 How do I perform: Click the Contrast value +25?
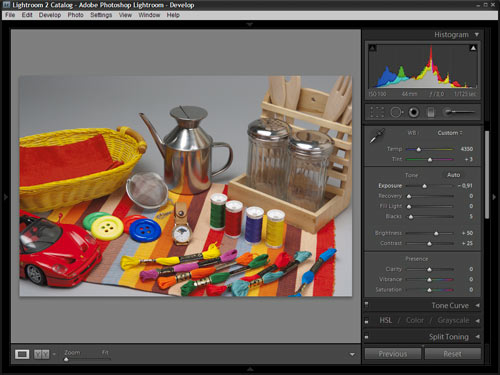[467, 243]
